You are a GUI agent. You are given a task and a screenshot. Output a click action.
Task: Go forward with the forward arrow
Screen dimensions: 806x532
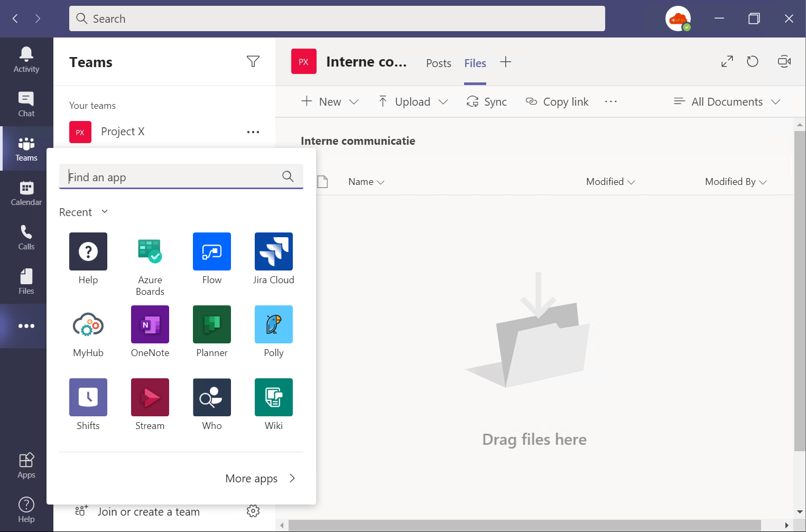pyautogui.click(x=38, y=18)
